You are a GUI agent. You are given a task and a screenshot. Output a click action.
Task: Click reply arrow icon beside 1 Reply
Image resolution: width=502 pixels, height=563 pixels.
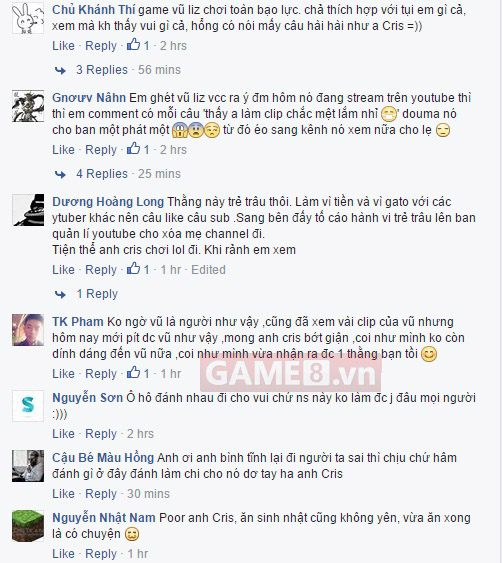pos(60,294)
